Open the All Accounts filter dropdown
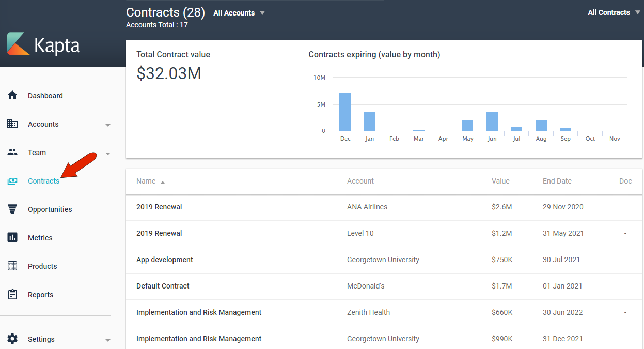644x349 pixels. pos(239,13)
